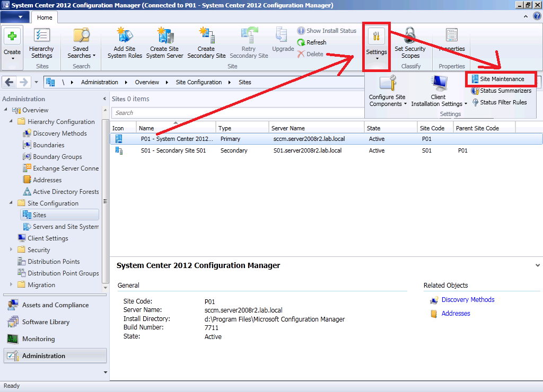Image resolution: width=543 pixels, height=392 pixels.
Task: Click the Help question mark icon
Action: pos(537,16)
